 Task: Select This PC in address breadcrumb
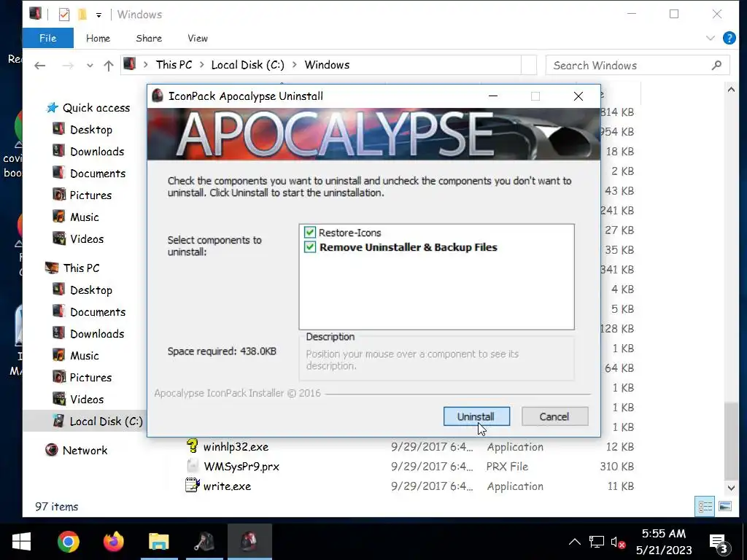point(174,65)
